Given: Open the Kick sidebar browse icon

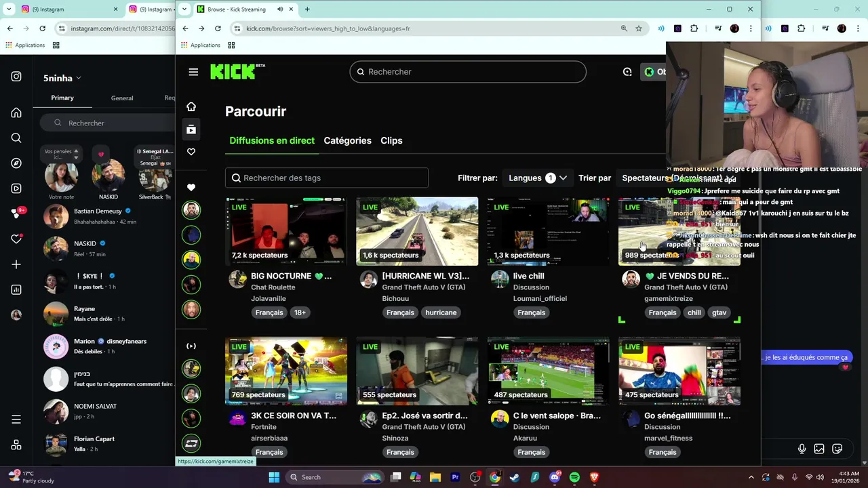Looking at the screenshot, I should point(191,129).
